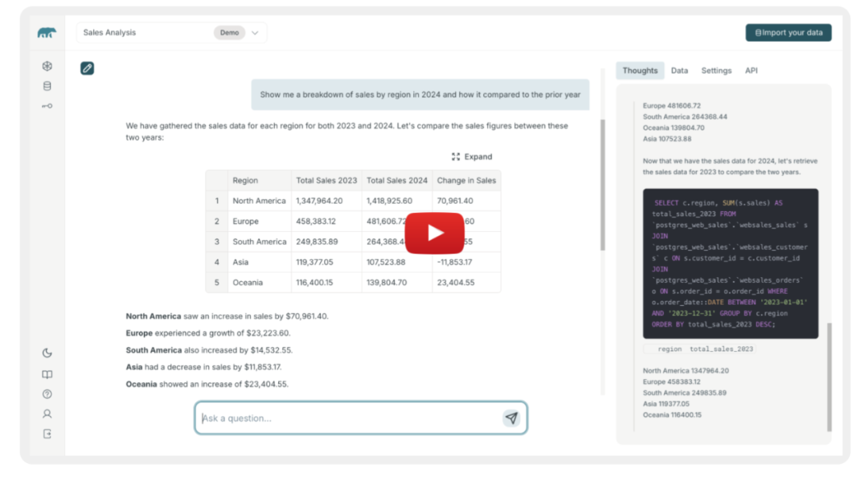868x481 pixels.
Task: Open the user profile icon
Action: click(47, 414)
